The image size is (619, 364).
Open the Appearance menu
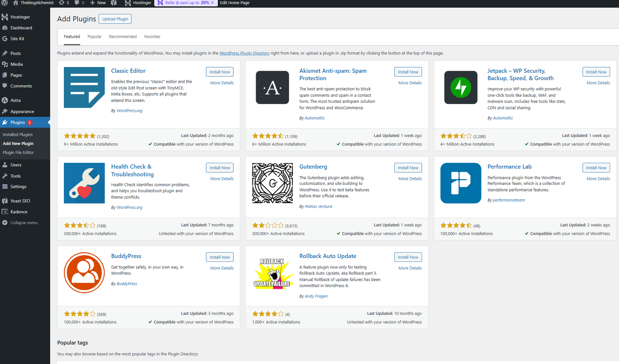pos(22,111)
